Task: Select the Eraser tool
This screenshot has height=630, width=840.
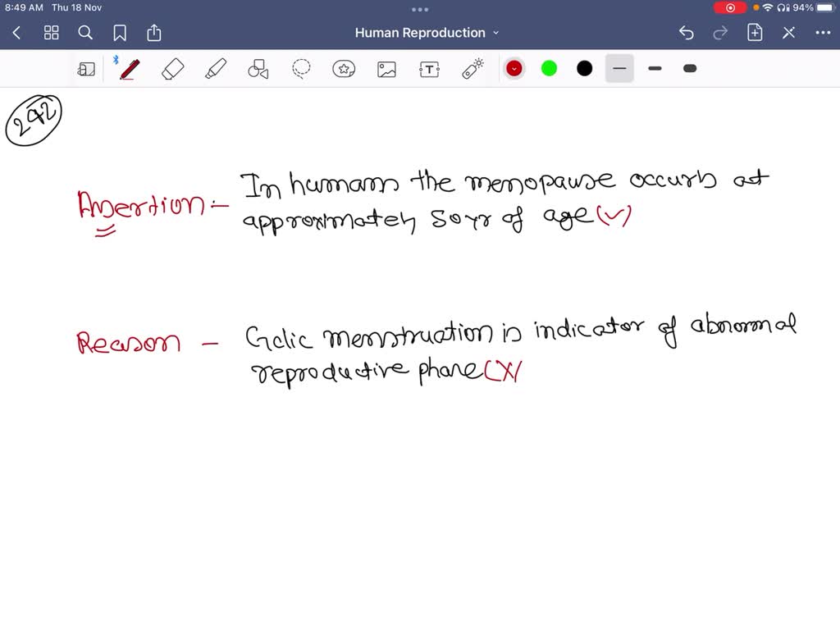Action: tap(173, 69)
